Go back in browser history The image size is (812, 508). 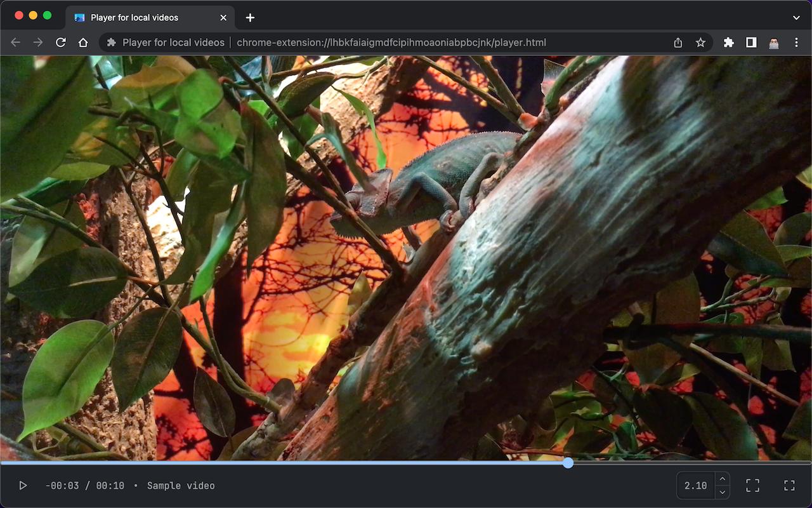[x=16, y=43]
